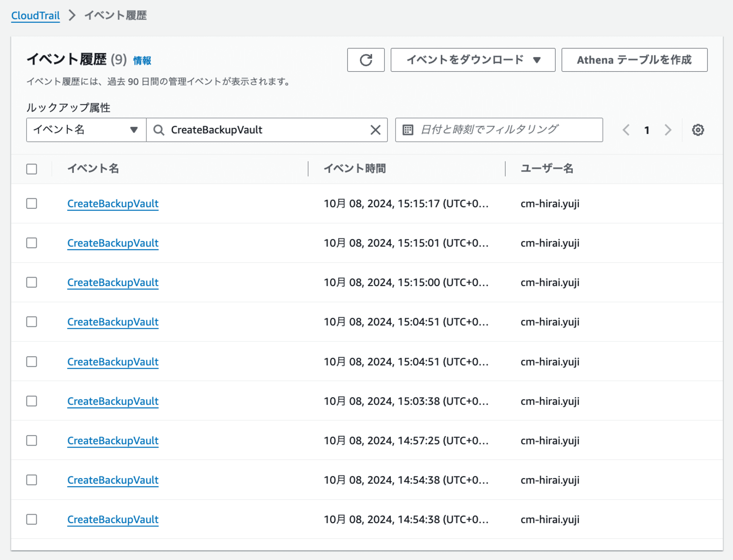Click the CreateBackupVault search input field
Viewport: 733px width, 560px height.
click(x=267, y=130)
